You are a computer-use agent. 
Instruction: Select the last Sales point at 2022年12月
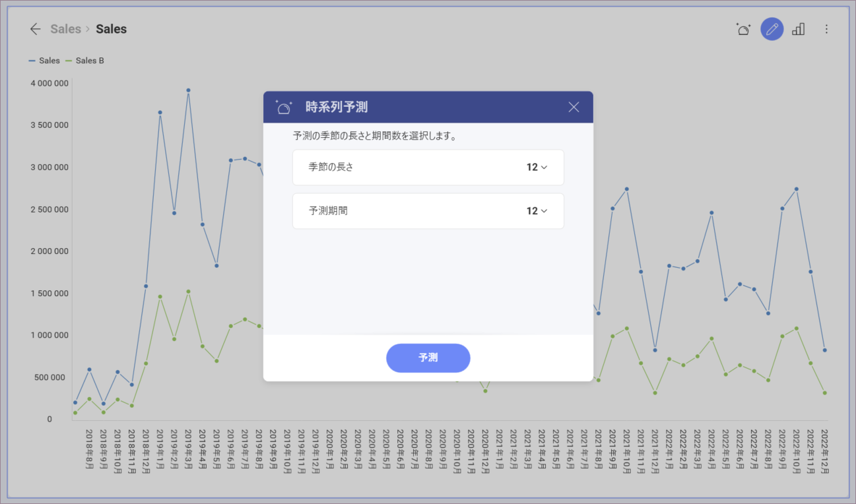point(824,350)
